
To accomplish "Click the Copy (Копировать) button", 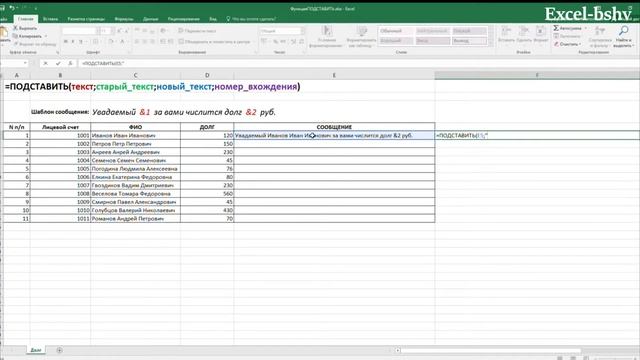I will tap(28, 36).
